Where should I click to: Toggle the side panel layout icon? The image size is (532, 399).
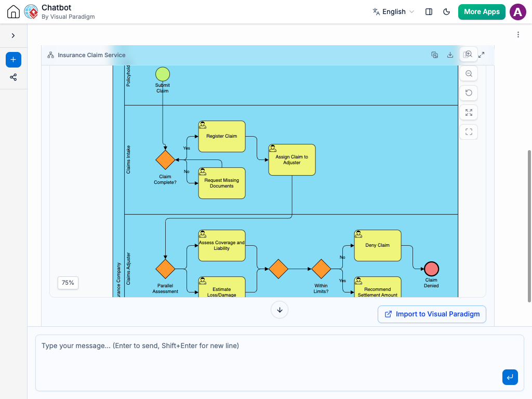click(429, 11)
